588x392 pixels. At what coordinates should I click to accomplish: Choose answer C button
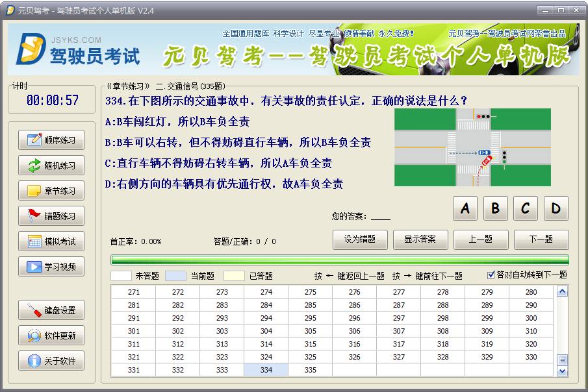526,208
